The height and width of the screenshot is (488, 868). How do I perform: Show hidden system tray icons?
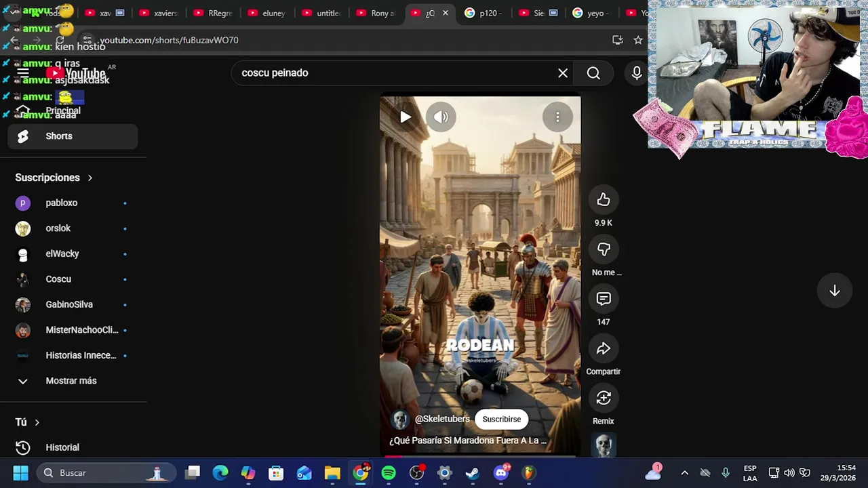tap(684, 473)
